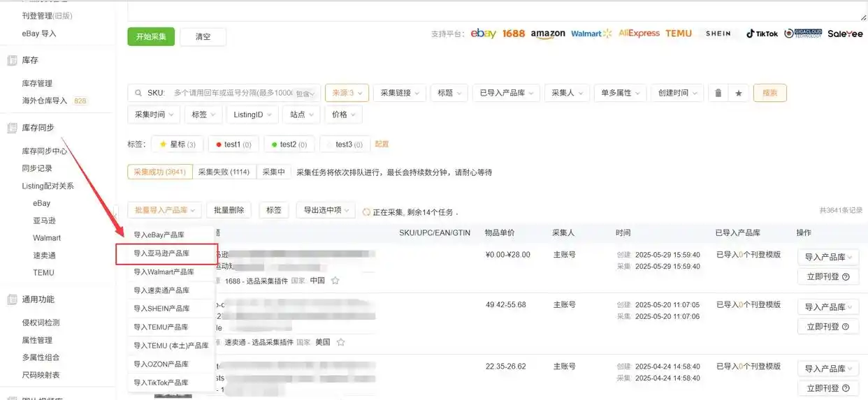
Task: Click the Amazon platform logo
Action: coord(547,34)
